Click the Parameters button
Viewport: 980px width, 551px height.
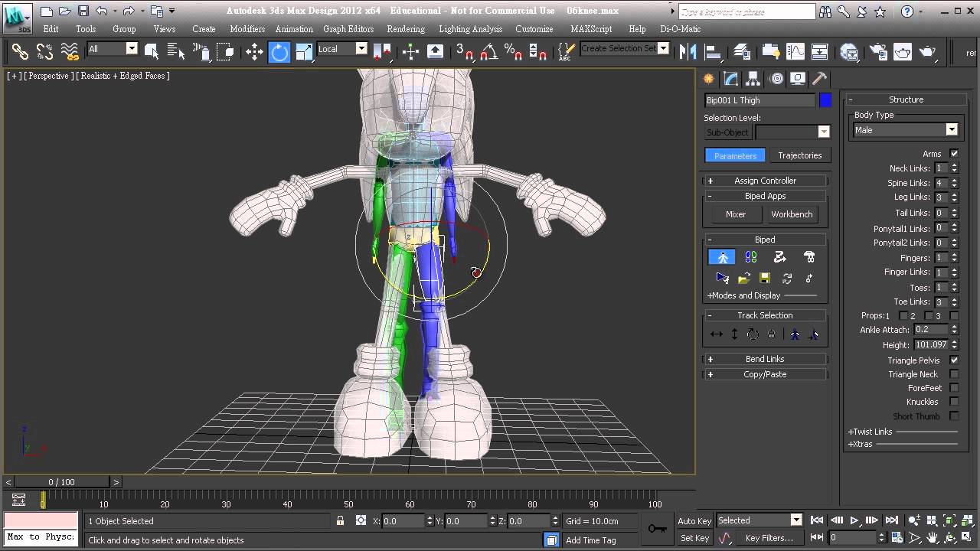click(735, 155)
